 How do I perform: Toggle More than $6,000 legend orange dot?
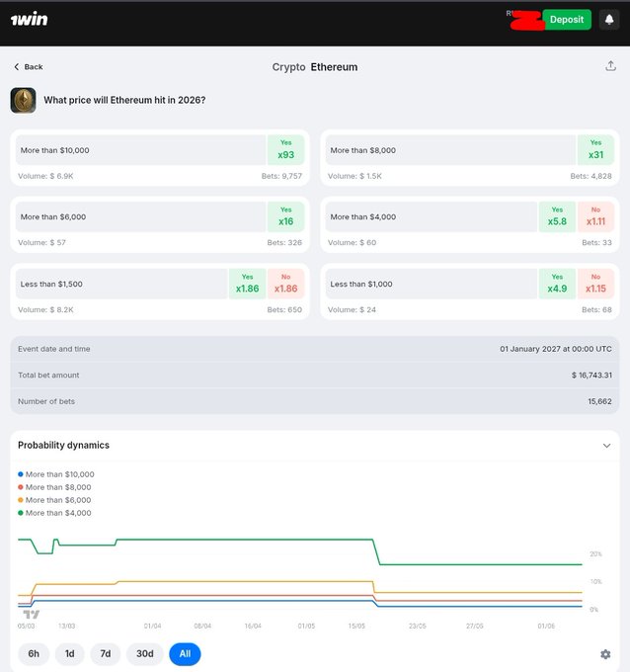(20, 500)
